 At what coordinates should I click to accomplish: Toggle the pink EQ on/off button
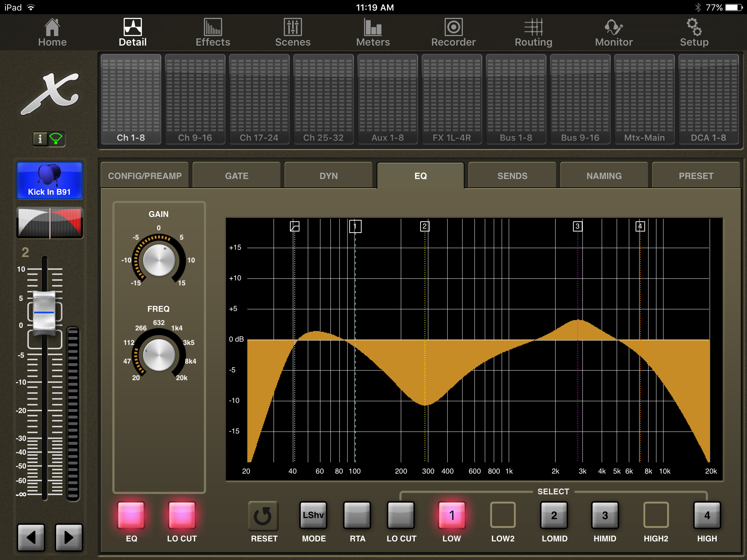pyautogui.click(x=131, y=515)
